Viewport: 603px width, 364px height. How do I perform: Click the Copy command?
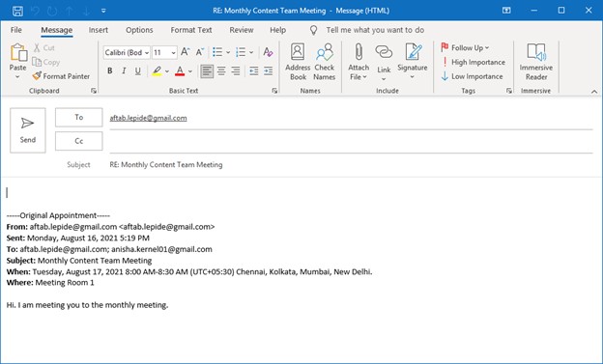pos(45,62)
